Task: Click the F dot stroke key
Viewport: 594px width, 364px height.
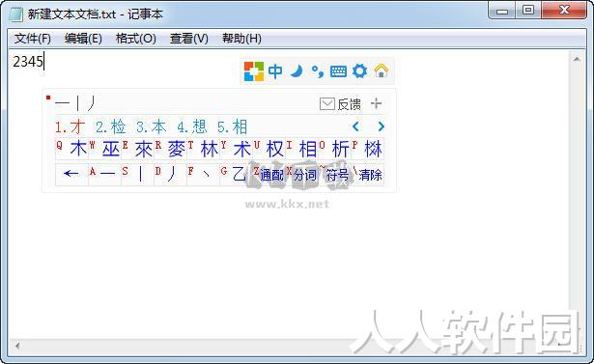Action: pyautogui.click(x=204, y=174)
